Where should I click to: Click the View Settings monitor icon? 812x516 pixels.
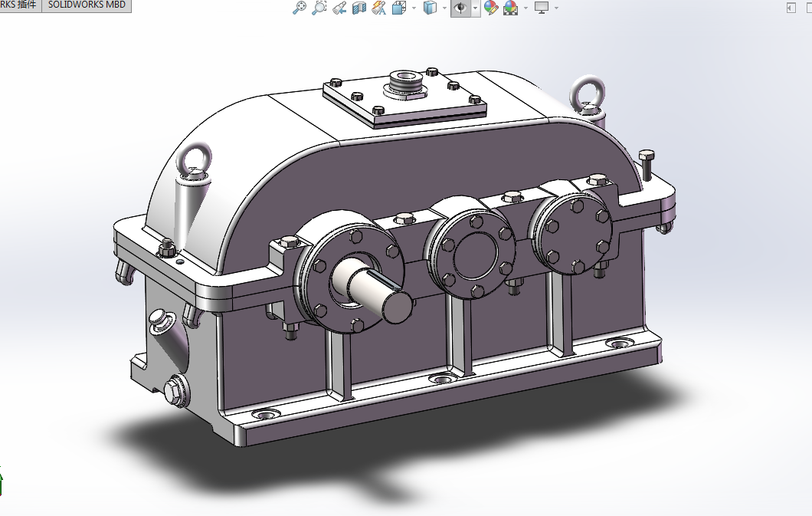click(542, 8)
